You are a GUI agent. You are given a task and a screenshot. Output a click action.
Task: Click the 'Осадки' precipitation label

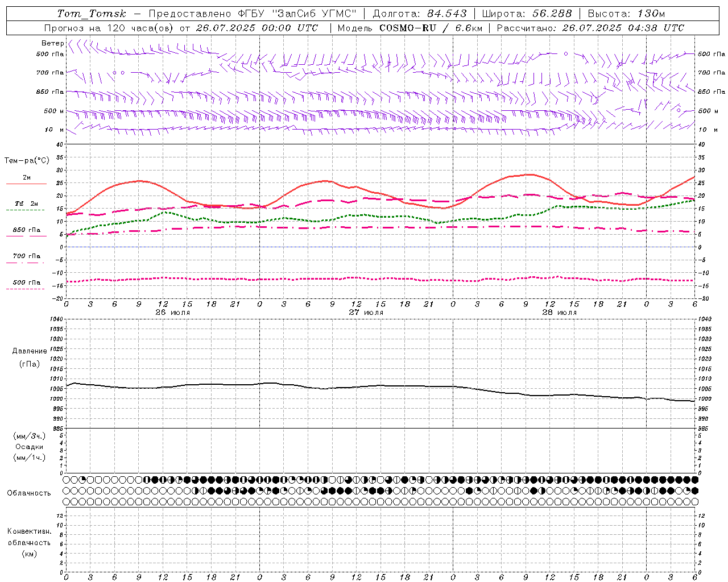pyautogui.click(x=30, y=447)
